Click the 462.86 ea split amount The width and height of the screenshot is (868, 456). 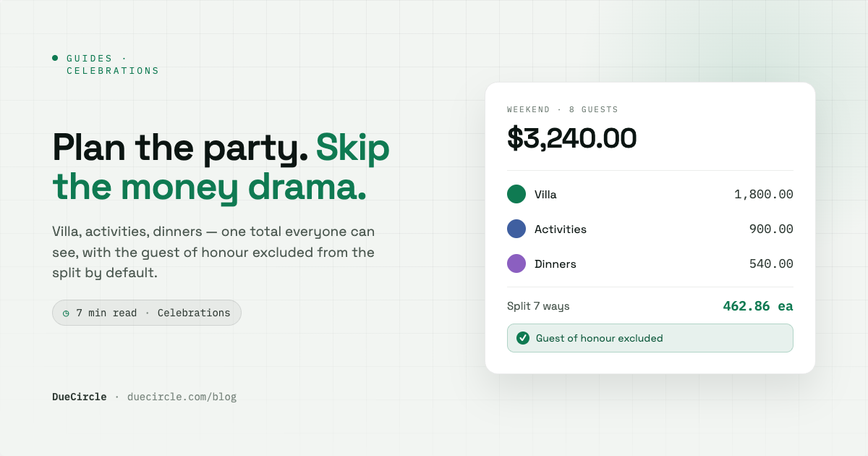pos(758,306)
